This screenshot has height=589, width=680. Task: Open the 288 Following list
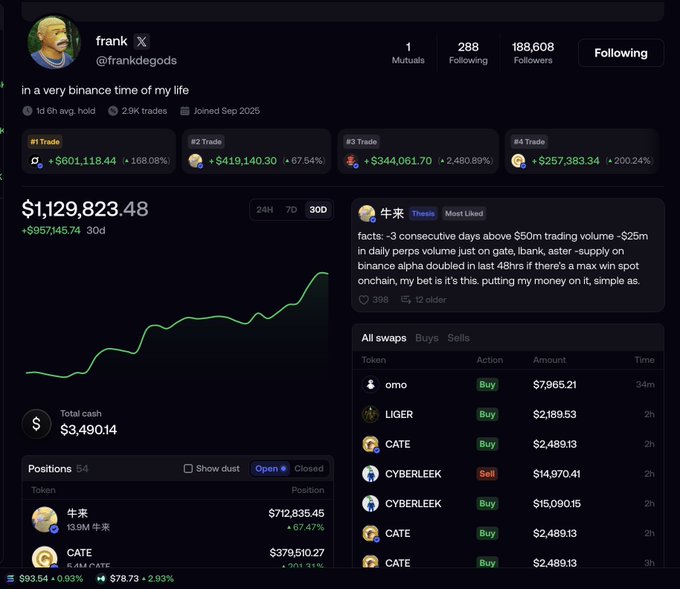point(468,52)
